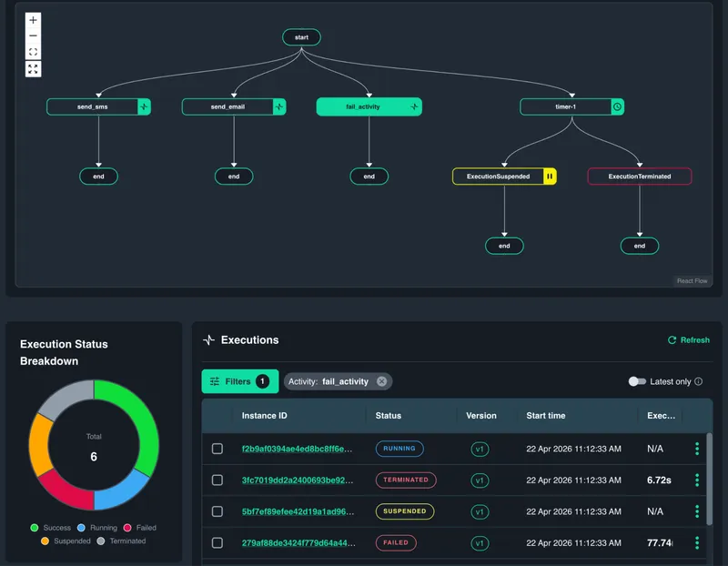Click the fullscreen expand canvas icon
The image size is (728, 566).
(x=34, y=69)
